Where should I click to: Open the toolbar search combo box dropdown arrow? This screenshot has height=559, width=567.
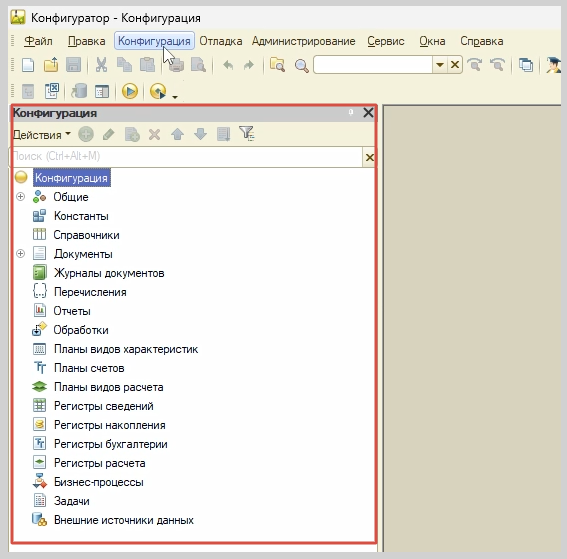click(440, 65)
